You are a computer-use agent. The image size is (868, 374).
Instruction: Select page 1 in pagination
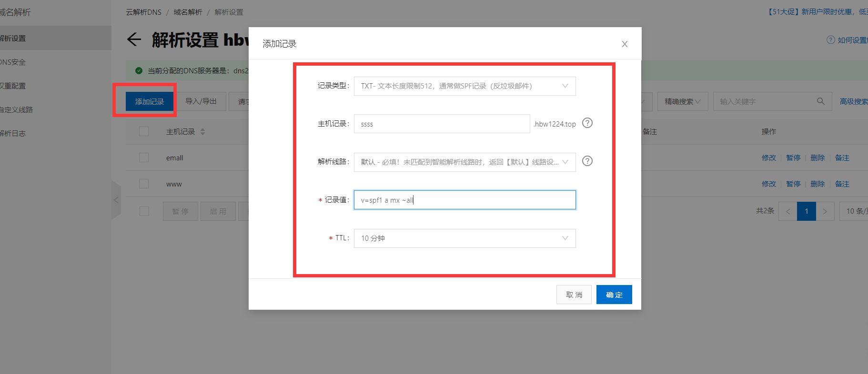pos(807,211)
